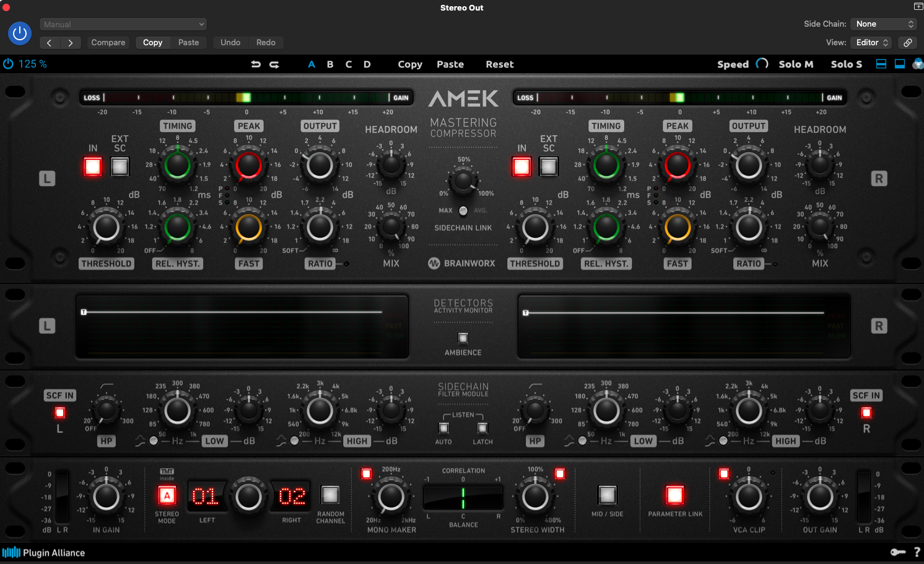Select settings bank A
The height and width of the screenshot is (564, 924).
[312, 64]
